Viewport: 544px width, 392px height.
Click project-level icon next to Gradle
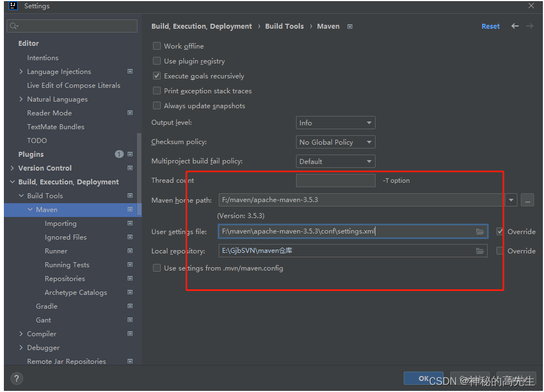tap(130, 306)
